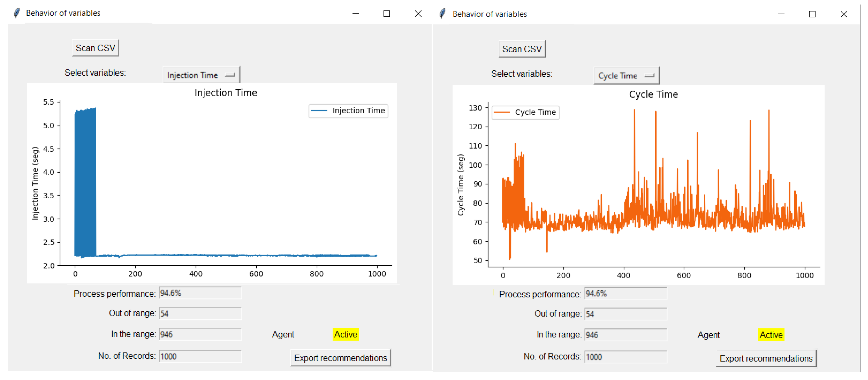Click the Cycle Time legend entry in chart
868x380 pixels.
[x=525, y=112]
